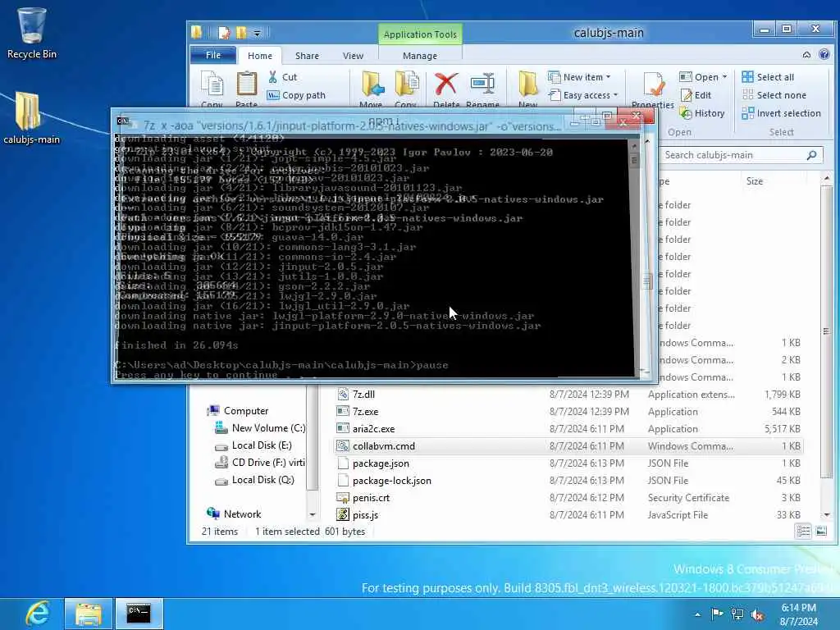Click the Command Prompt taskbar button

tap(139, 614)
